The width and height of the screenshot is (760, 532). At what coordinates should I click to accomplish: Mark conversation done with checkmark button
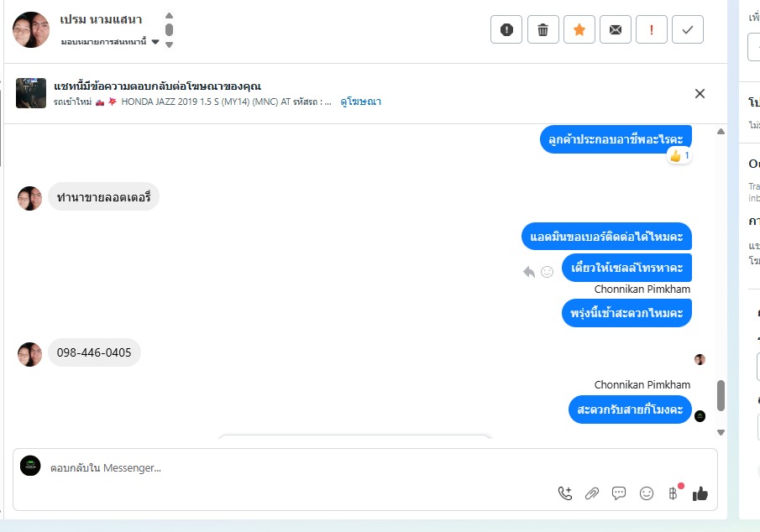[688, 29]
